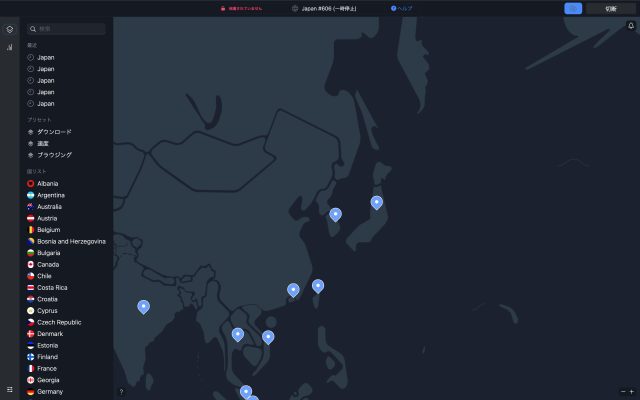Open the settings sliders icon at bottom left

[x=10, y=388]
